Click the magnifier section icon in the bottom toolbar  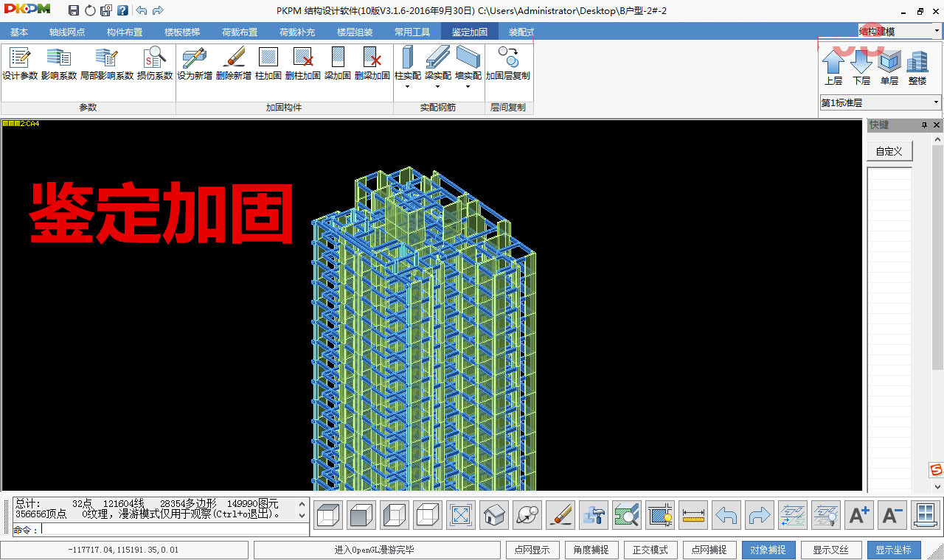coord(627,515)
